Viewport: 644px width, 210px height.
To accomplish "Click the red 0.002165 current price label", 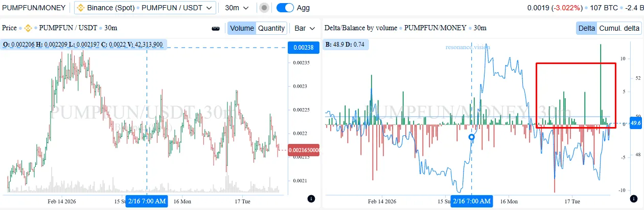I will click(x=304, y=150).
